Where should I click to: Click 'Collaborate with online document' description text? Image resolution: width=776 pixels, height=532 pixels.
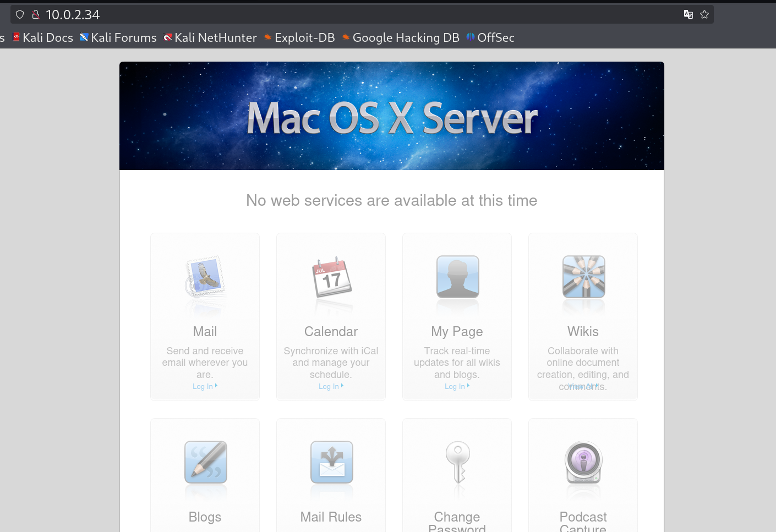[583, 369]
